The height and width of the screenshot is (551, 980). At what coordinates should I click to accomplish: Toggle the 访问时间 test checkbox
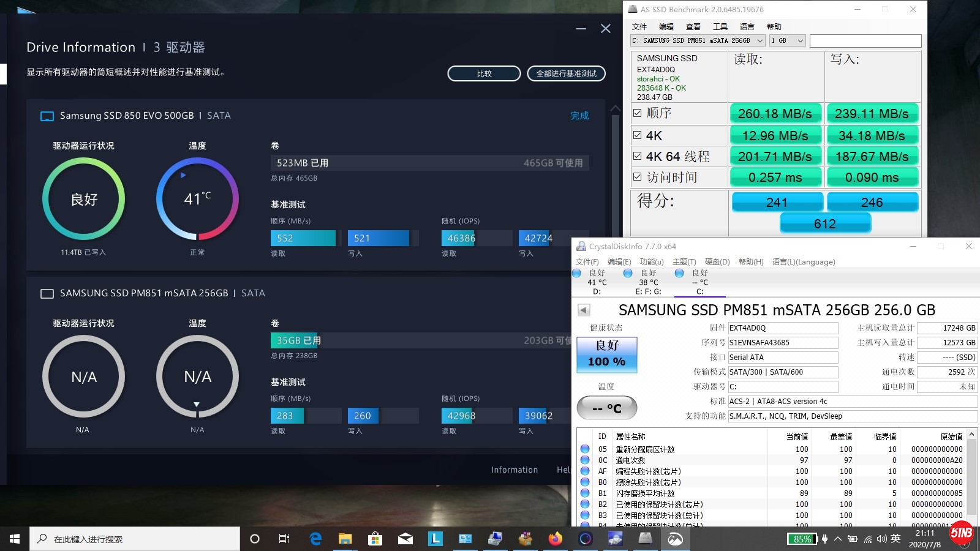click(638, 177)
